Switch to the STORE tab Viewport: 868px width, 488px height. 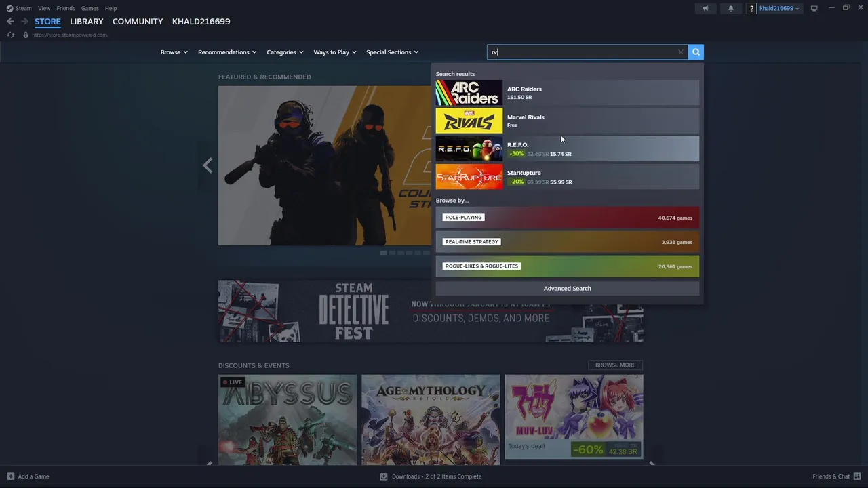(47, 22)
